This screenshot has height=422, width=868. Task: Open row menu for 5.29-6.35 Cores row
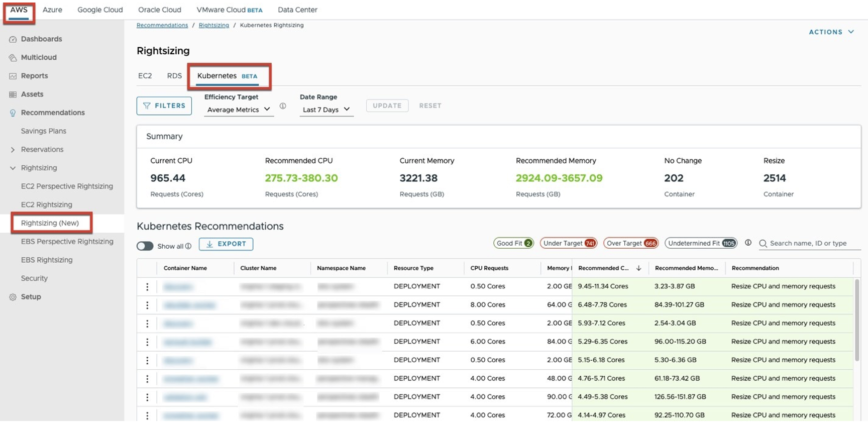tap(147, 342)
